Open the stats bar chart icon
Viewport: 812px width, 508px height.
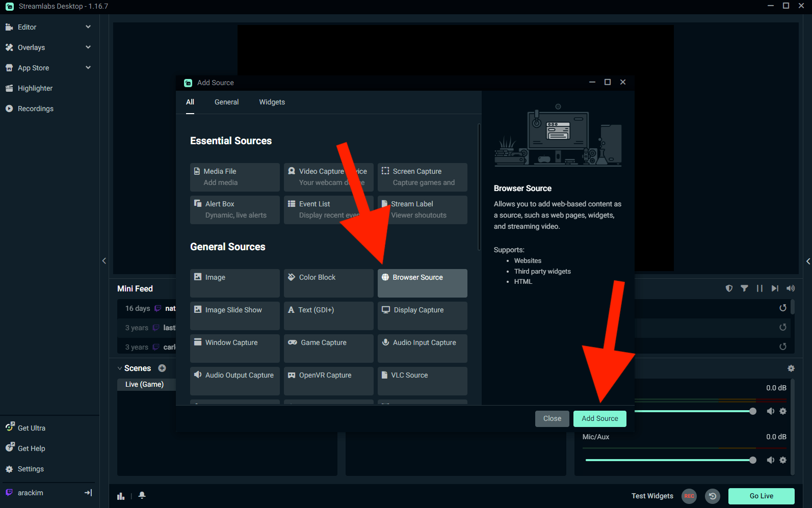pyautogui.click(x=121, y=496)
